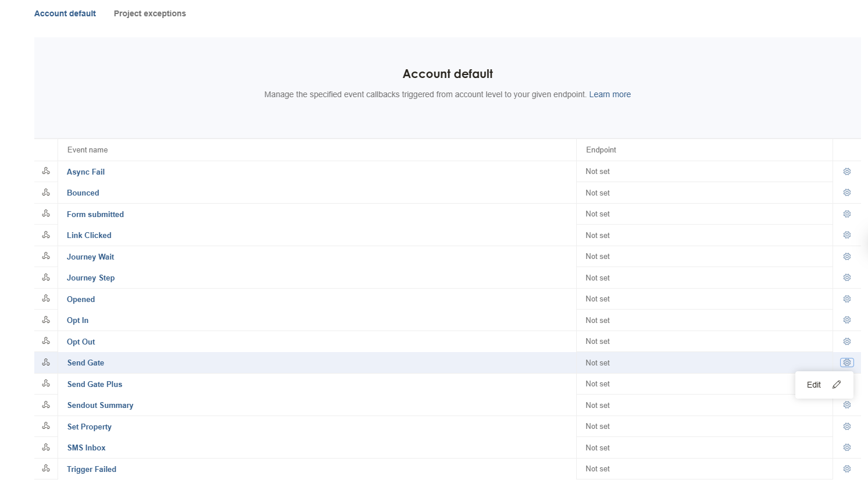Screen dimensions: 868x483
Task: Expand the gear dropdown for Link Clicked
Action: [846, 235]
